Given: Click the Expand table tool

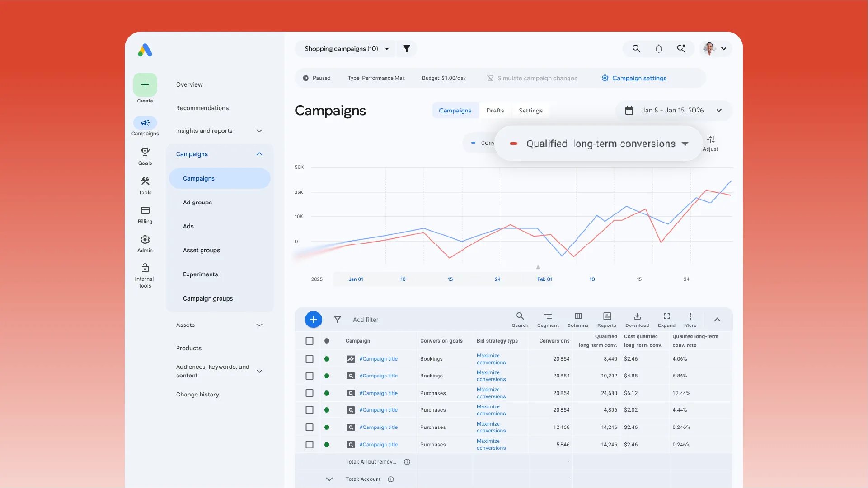Looking at the screenshot, I should coord(667,320).
